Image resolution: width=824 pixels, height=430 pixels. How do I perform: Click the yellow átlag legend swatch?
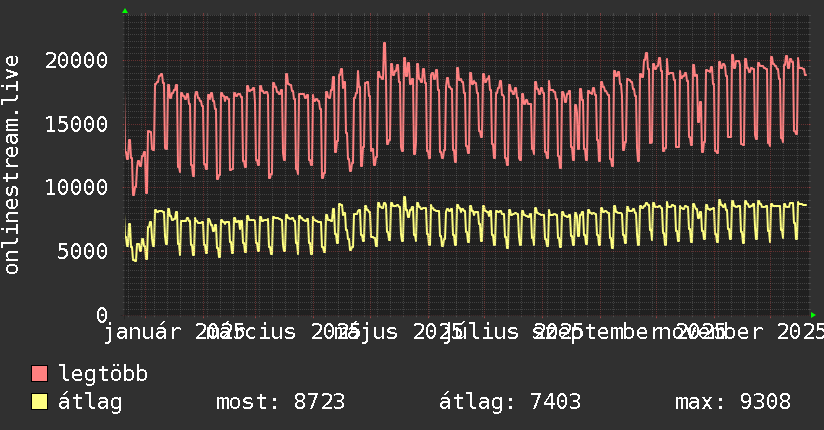coord(39,401)
